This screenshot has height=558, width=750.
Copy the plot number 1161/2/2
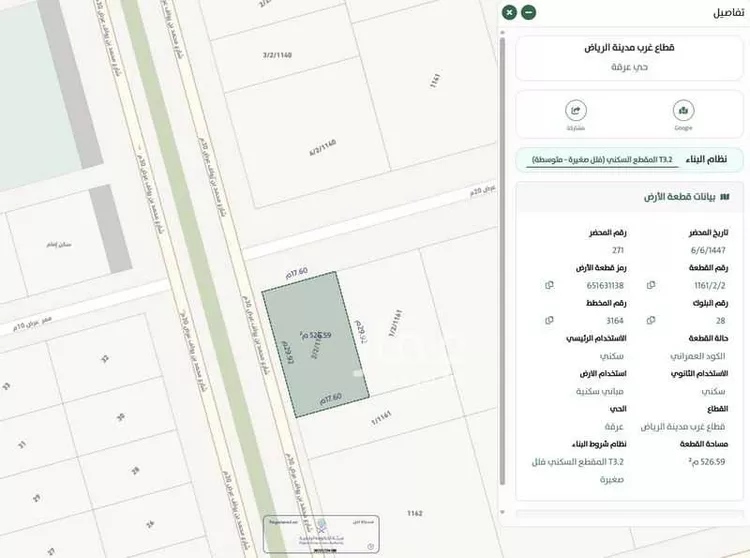click(651, 285)
